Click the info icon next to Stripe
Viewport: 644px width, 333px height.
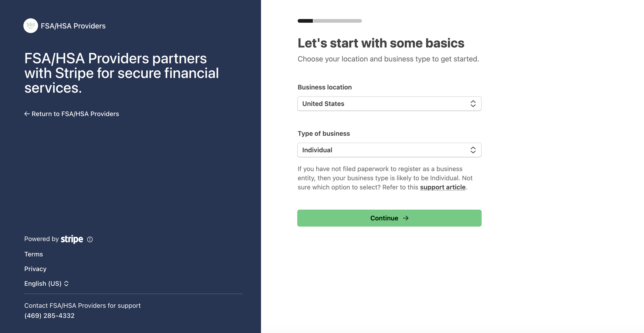[x=90, y=239]
